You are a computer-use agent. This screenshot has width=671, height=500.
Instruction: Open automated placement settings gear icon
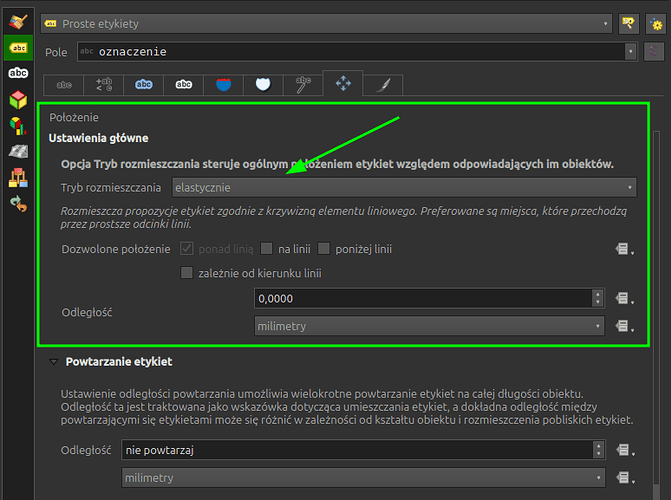point(656,24)
